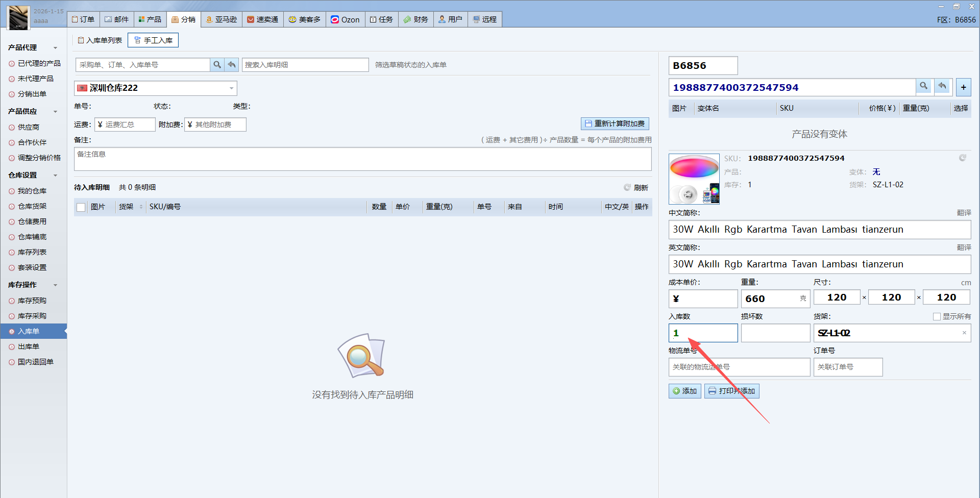The image size is (980, 498).
Task: Click the search magnifier next to inbound order search
Action: coord(217,65)
